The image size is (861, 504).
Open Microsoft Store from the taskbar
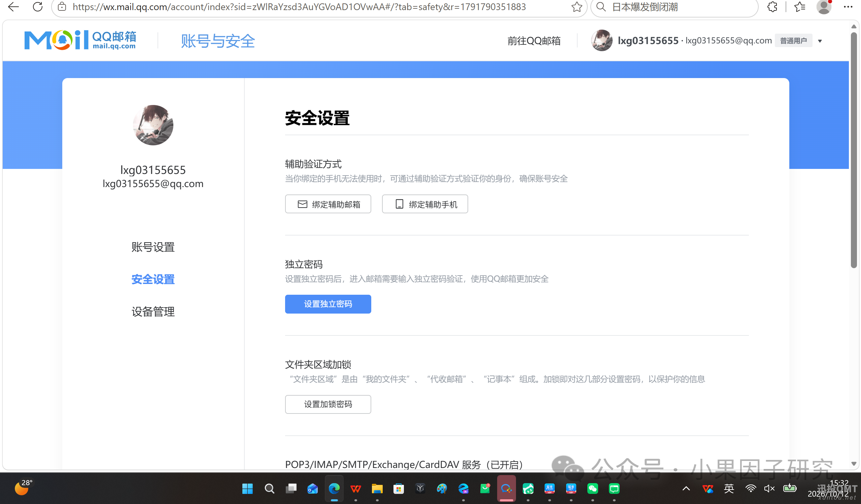pyautogui.click(x=399, y=489)
